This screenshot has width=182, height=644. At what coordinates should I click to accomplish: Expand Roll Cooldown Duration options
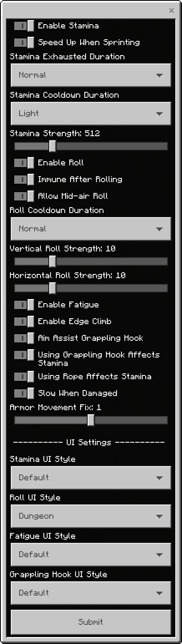pos(91,229)
